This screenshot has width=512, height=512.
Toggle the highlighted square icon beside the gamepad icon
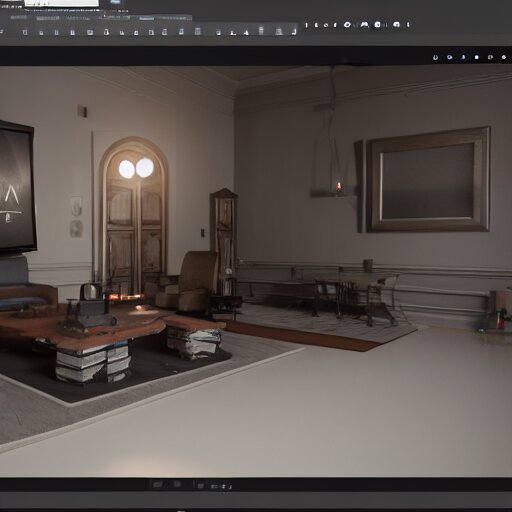(378, 24)
